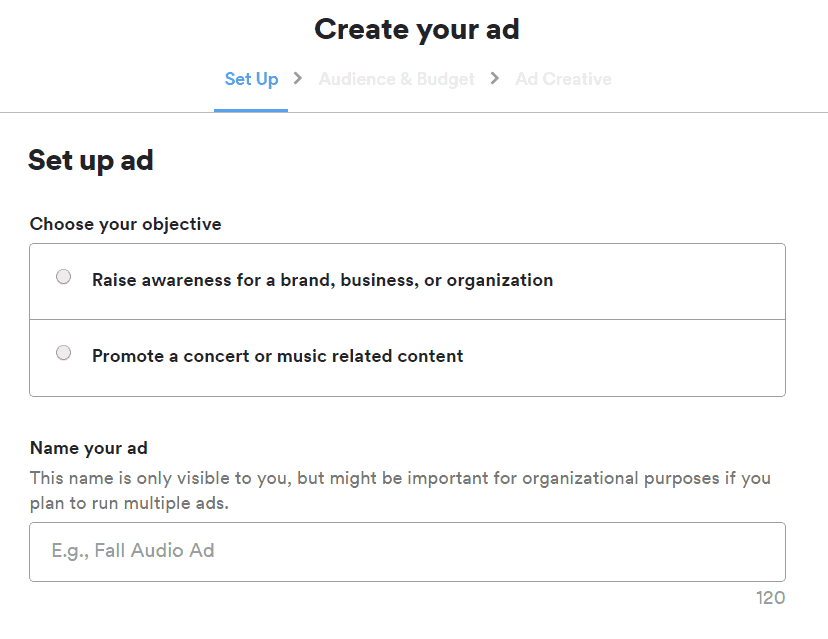Click the 'Set up ad' heading
828x639 pixels.
91,160
